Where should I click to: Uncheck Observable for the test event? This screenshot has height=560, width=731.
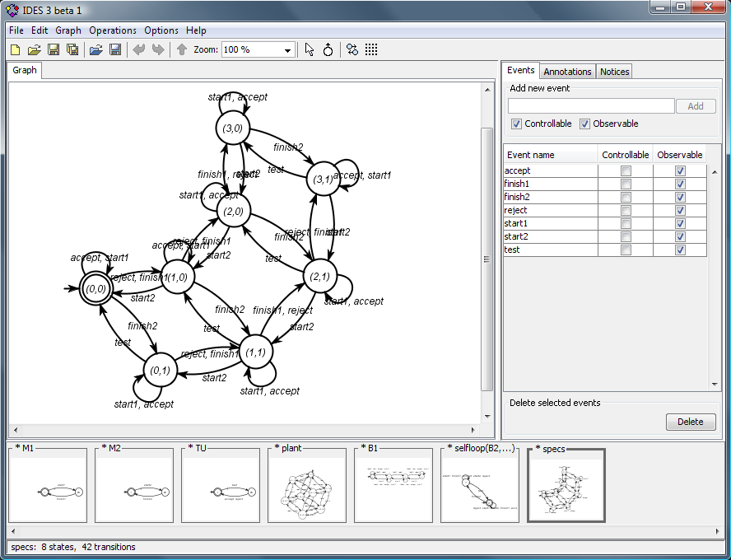(680, 250)
